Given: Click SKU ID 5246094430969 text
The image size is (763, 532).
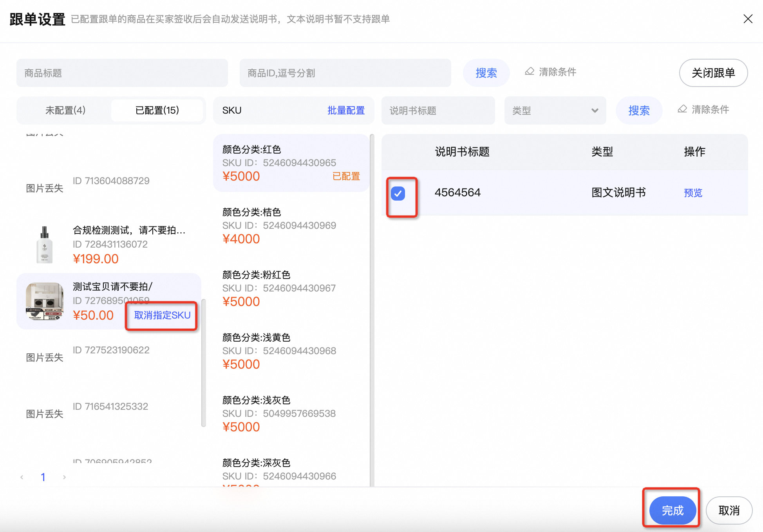Looking at the screenshot, I should point(279,225).
